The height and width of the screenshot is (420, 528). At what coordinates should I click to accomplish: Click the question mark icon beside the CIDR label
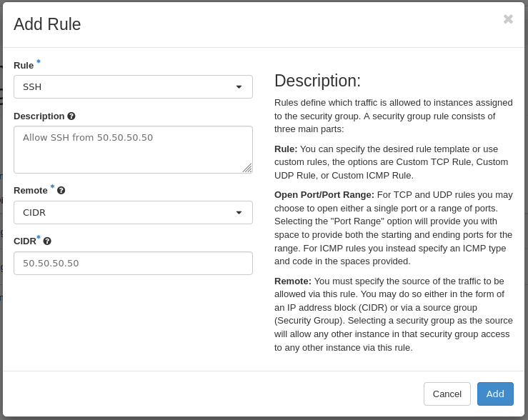(47, 241)
